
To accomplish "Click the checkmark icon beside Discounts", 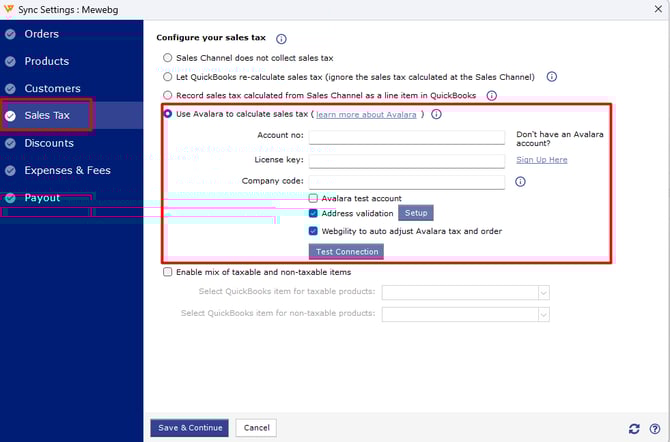I will click(10, 143).
